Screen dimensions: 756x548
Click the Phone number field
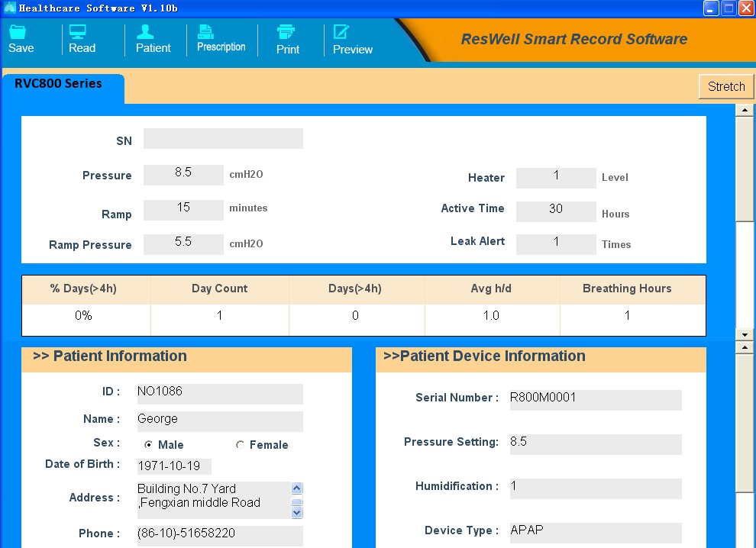click(220, 536)
